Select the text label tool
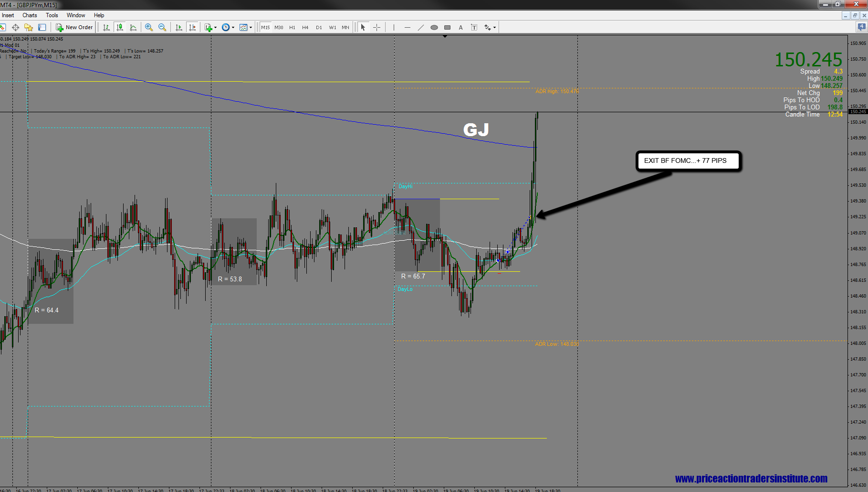Image resolution: width=868 pixels, height=492 pixels. point(474,27)
